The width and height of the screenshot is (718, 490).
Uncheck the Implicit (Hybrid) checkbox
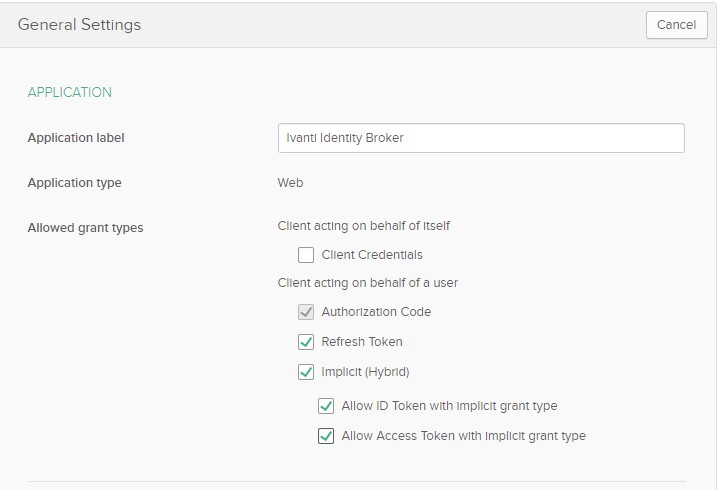pos(306,372)
